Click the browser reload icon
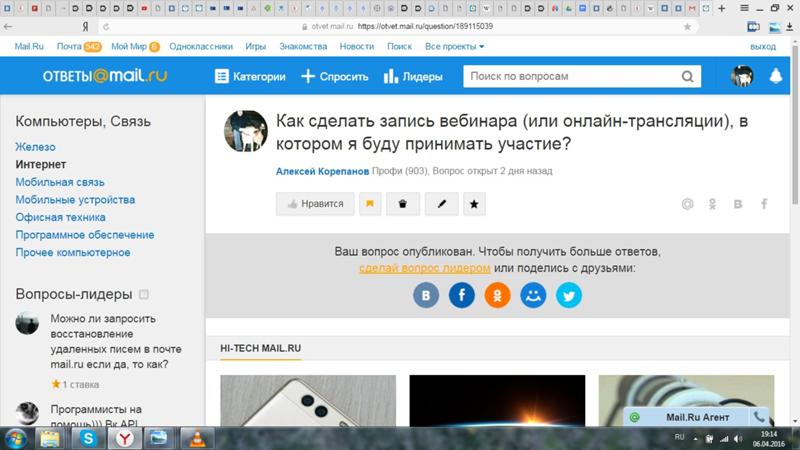Image resolution: width=800 pixels, height=450 pixels. (x=106, y=27)
